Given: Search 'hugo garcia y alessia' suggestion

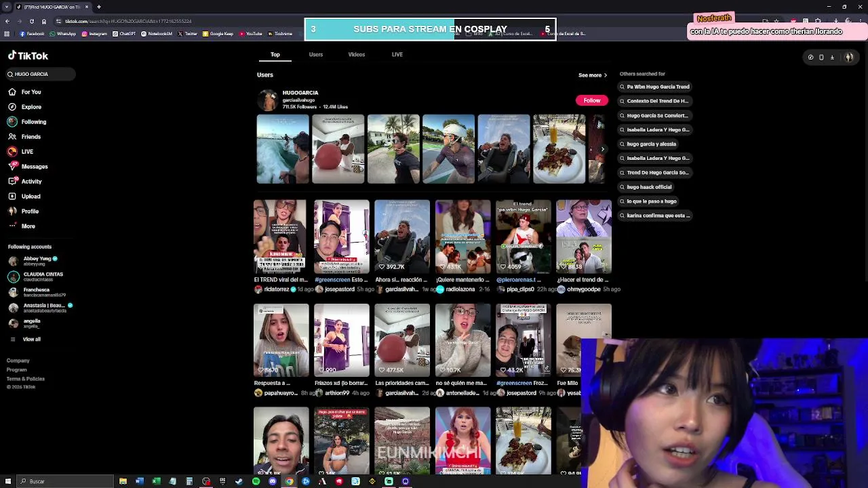Looking at the screenshot, I should [x=648, y=144].
